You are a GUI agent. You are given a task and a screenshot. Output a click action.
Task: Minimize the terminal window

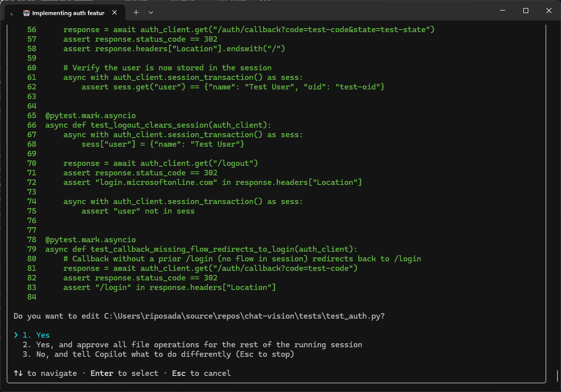pyautogui.click(x=502, y=11)
